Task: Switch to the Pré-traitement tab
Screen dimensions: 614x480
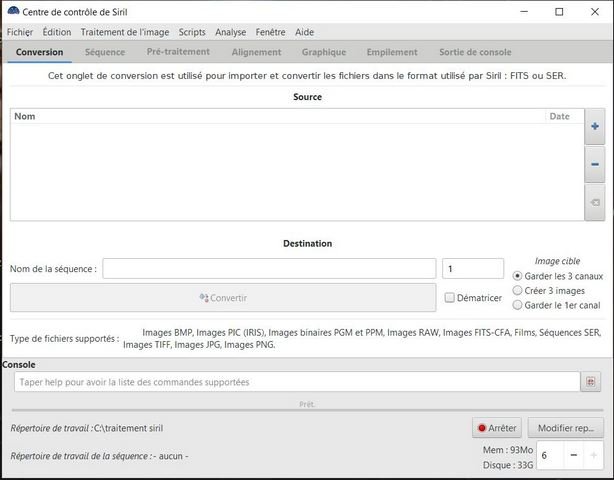Action: pos(178,52)
